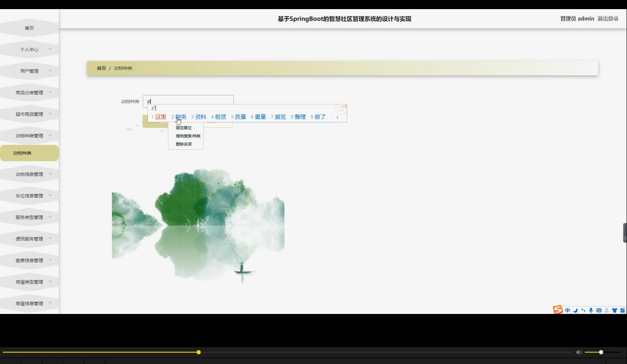This screenshot has width=627, height=364.
Task: Collapse the 动物种类管理 menu chevron
Action: (x=50, y=135)
